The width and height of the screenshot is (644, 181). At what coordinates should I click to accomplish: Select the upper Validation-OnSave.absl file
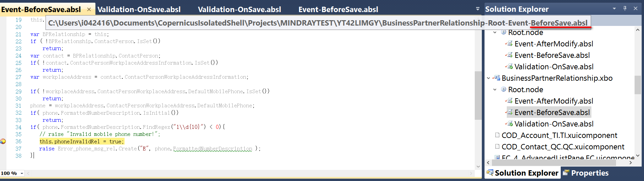554,67
